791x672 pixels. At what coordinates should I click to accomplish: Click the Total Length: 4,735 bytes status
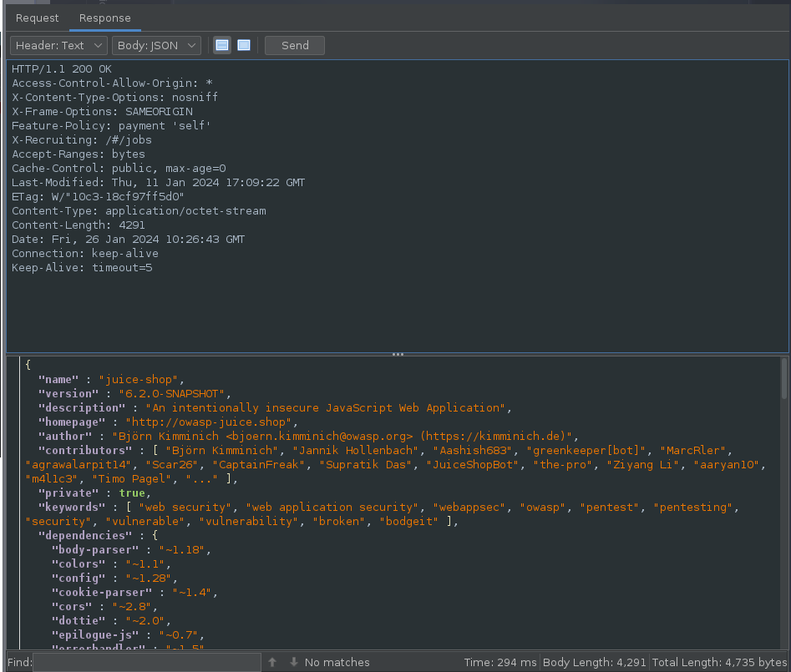719,662
